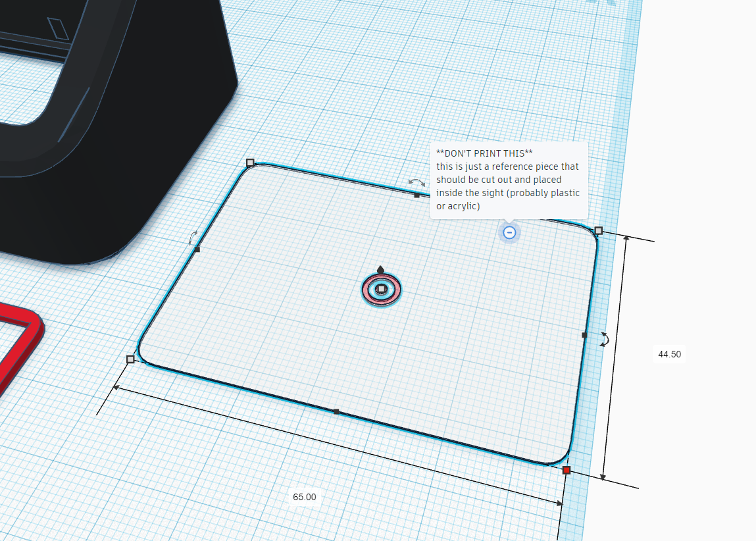Click the curved rotation arrow near the top edge
This screenshot has width=756, height=541.
coord(416,182)
